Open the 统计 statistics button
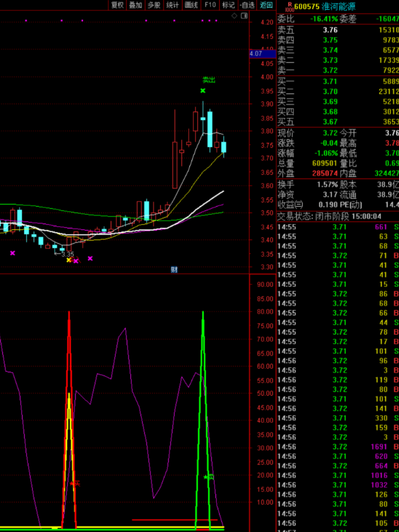399x532 pixels. click(x=173, y=5)
